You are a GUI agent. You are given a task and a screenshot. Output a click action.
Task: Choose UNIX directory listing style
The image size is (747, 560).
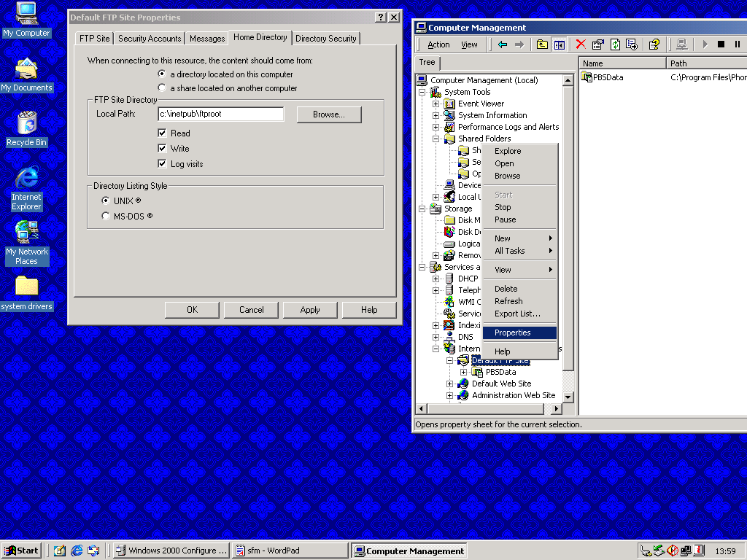[x=106, y=201]
